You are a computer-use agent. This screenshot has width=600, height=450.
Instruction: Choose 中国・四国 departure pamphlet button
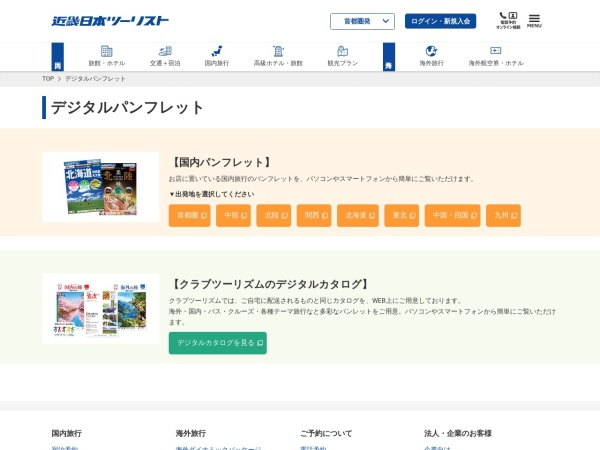coord(452,215)
